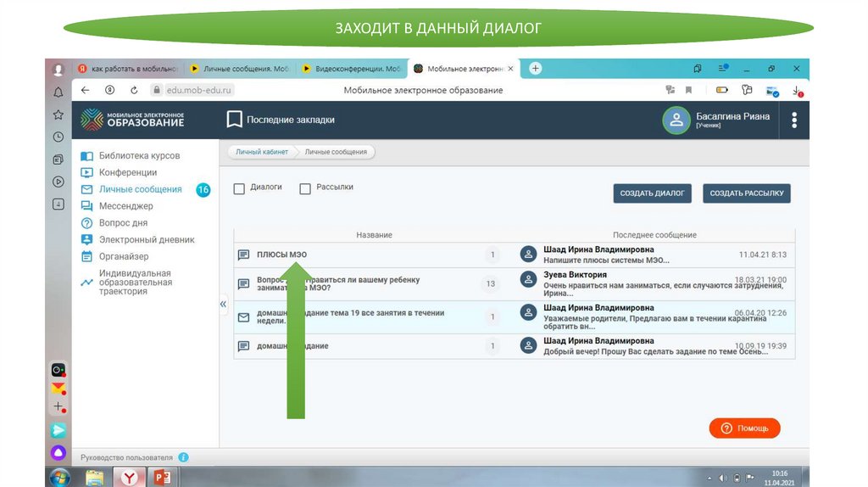Image resolution: width=868 pixels, height=487 pixels.
Task: Click message count 13 badge
Action: pos(491,283)
